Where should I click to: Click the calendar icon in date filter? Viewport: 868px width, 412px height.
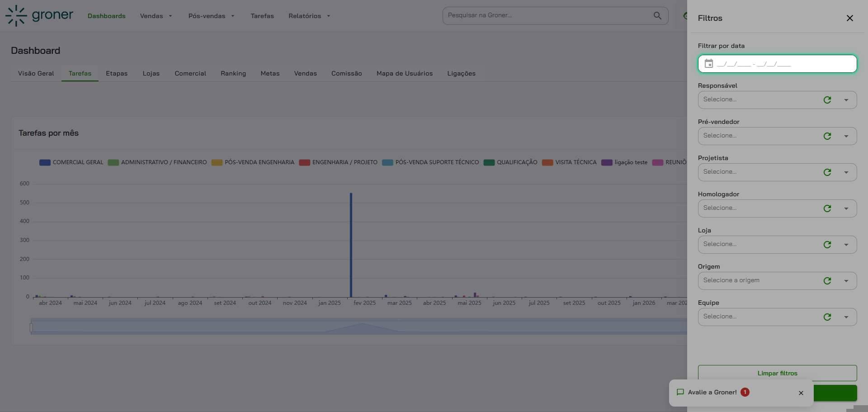tap(708, 64)
